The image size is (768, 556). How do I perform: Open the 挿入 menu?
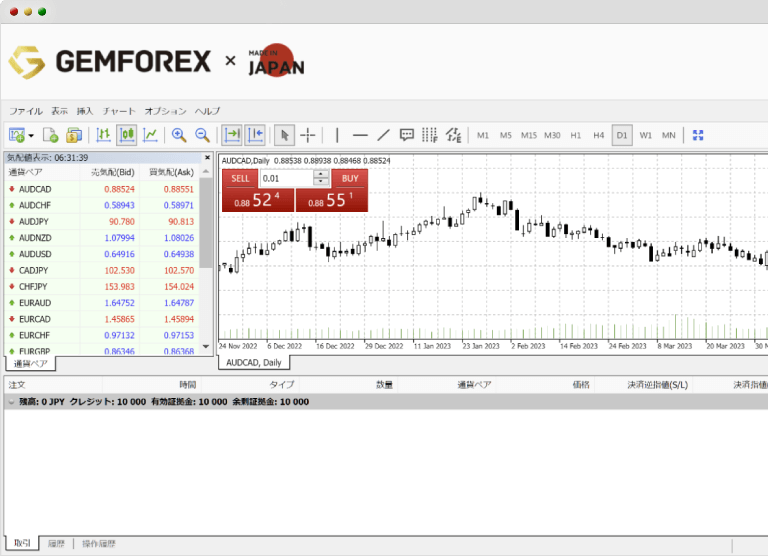click(x=85, y=111)
